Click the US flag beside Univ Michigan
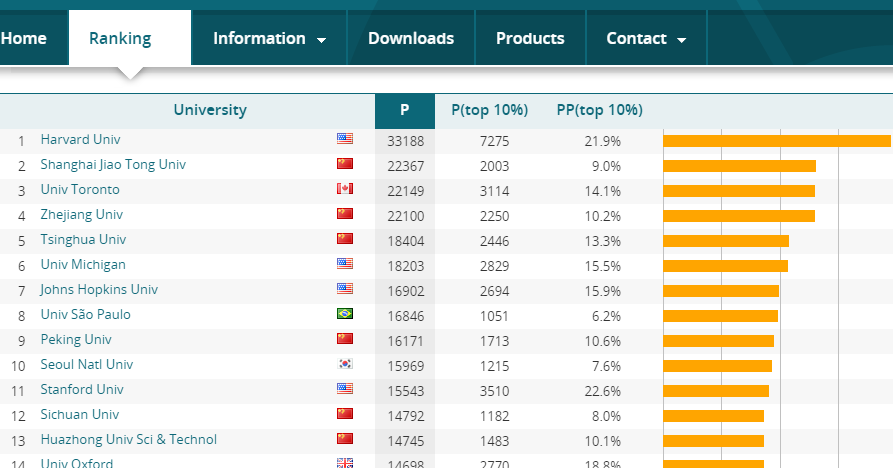Viewport: 893px width, 468px height. (345, 264)
